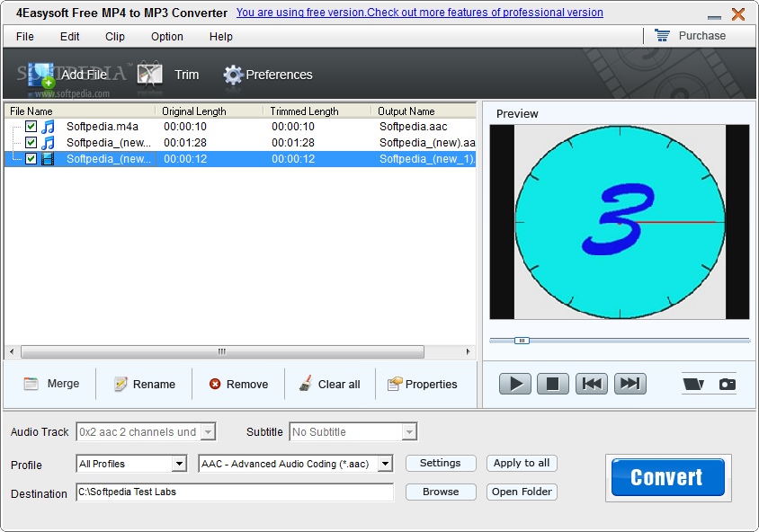Screen dimensions: 759x532
Task: Click the Properties icon
Action: click(395, 384)
